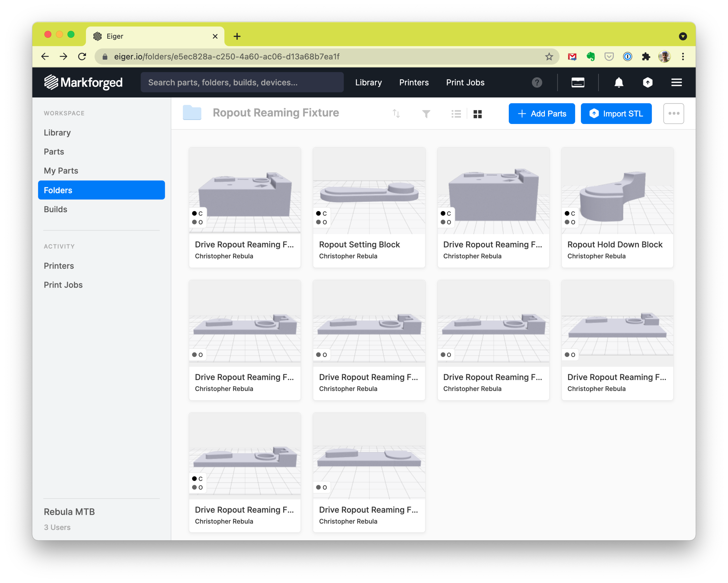The image size is (728, 583).
Task: Click the Gmail extension icon
Action: [x=572, y=56]
